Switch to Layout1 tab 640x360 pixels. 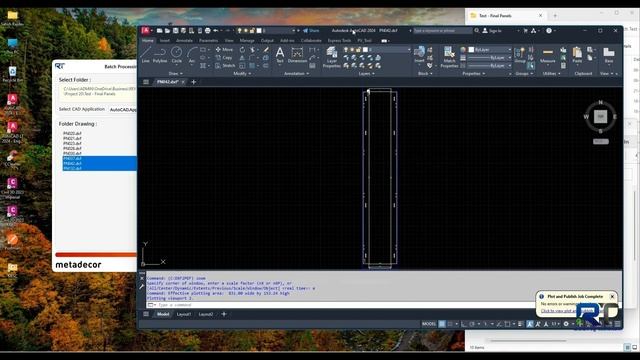pos(184,314)
